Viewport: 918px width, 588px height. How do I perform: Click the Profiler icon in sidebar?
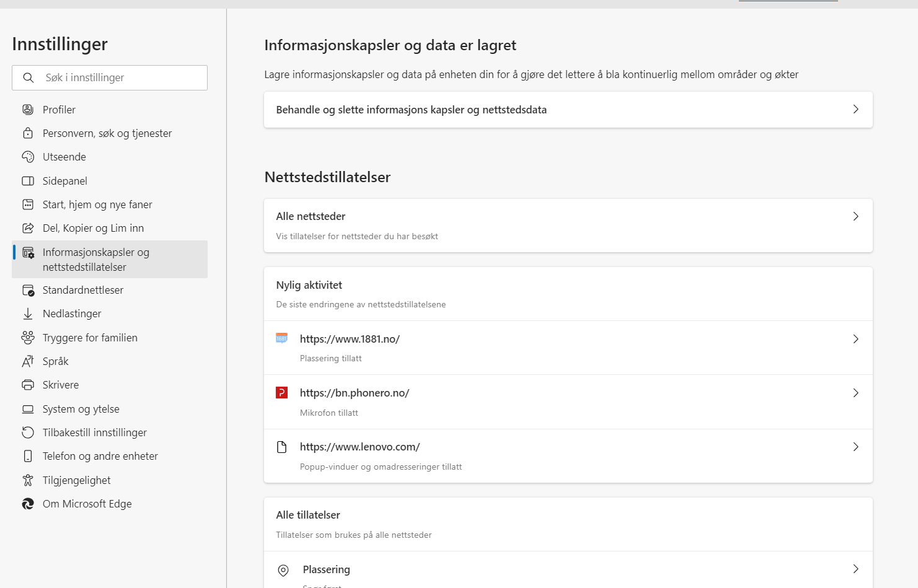coord(28,110)
